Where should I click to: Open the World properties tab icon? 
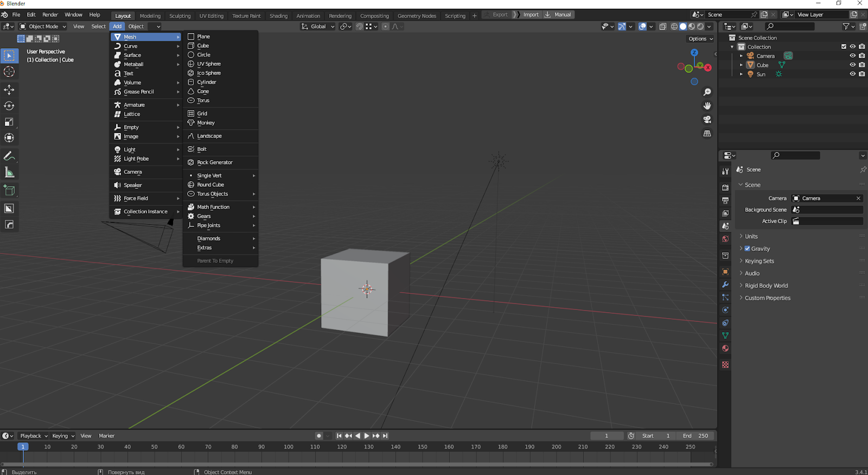pyautogui.click(x=725, y=239)
